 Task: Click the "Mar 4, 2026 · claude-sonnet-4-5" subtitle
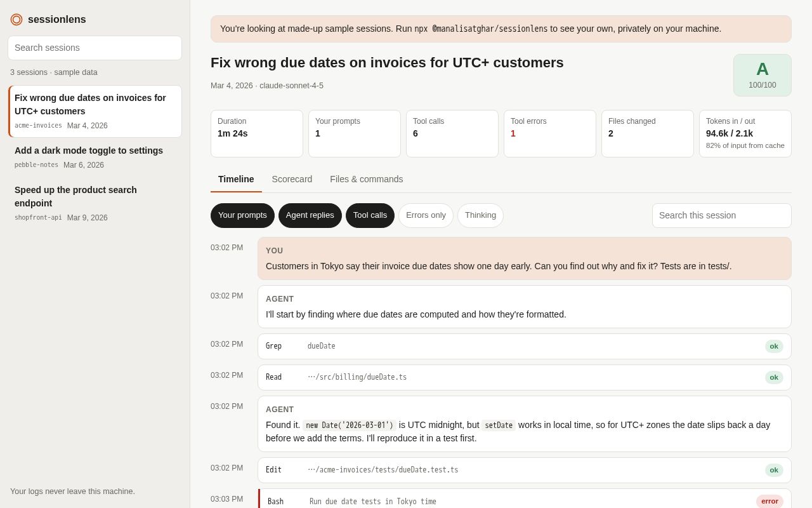coord(267,86)
